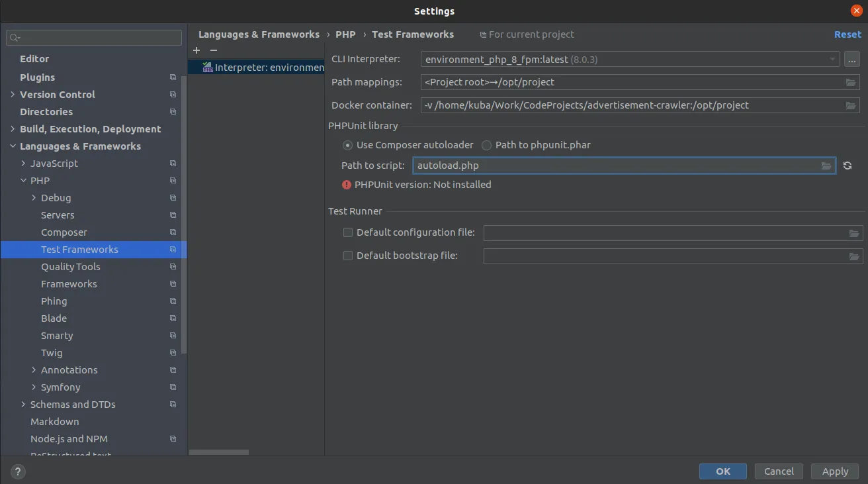868x484 pixels.
Task: Click the refresh icon beside Path to script
Action: click(847, 166)
